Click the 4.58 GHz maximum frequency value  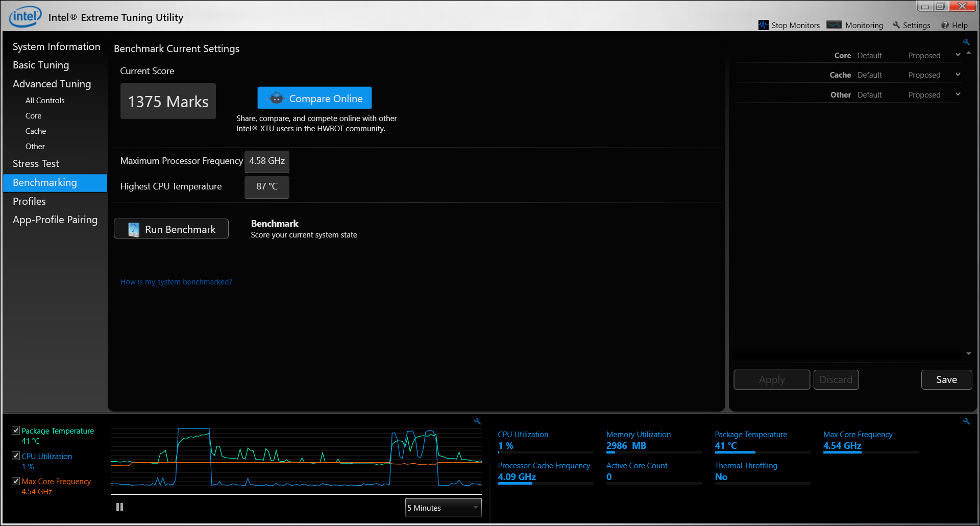tap(267, 161)
